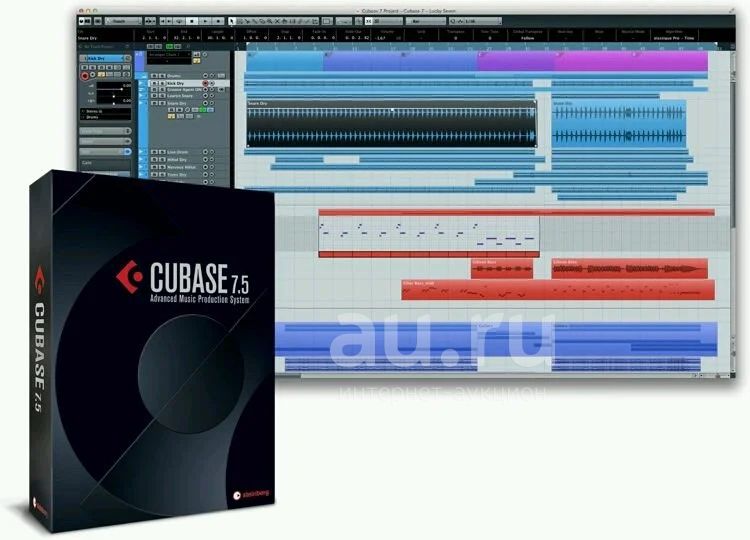750x540 pixels.
Task: Select the Split tool
Action: pos(247,21)
